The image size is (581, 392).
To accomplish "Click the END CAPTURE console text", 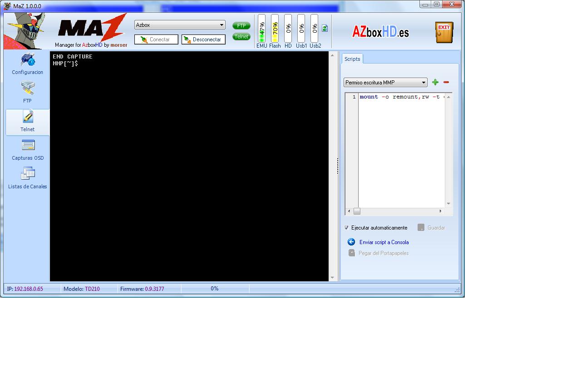I will [73, 57].
